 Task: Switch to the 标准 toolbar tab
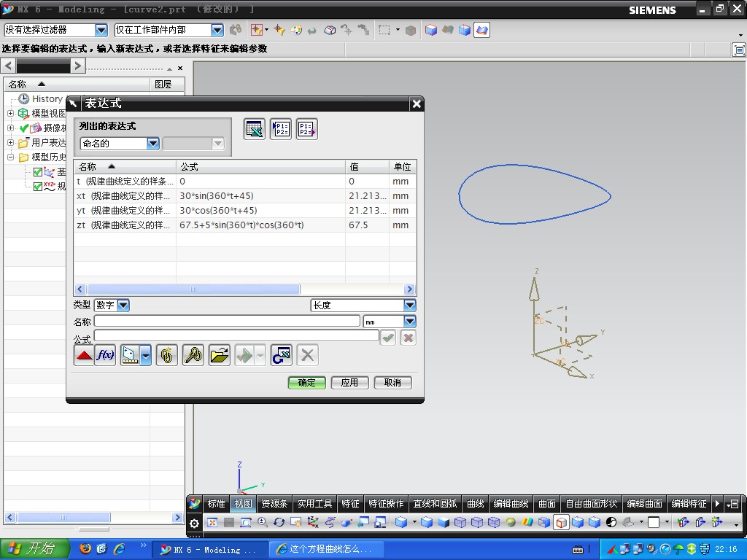point(216,504)
